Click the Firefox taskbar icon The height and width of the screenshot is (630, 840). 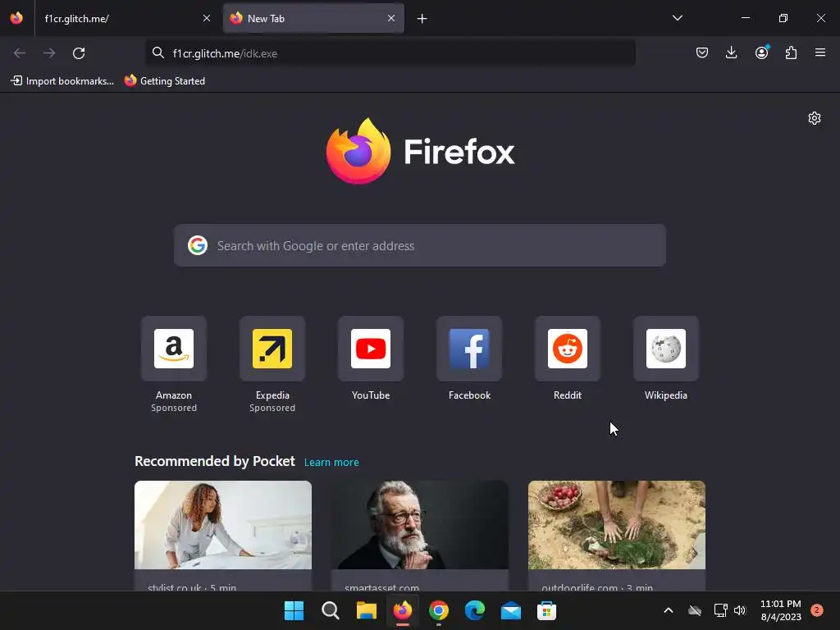(x=403, y=610)
